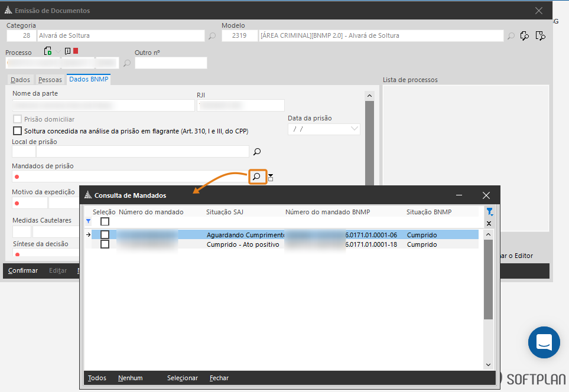Viewport: 569px width, 392px height.
Task: Open the blue chat support bubble
Action: point(544,342)
